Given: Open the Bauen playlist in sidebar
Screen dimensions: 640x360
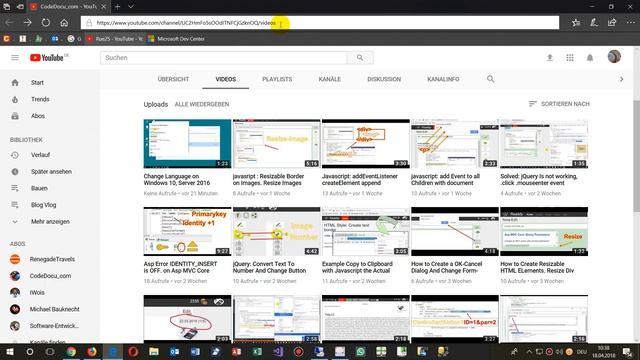Looking at the screenshot, I should [39, 188].
